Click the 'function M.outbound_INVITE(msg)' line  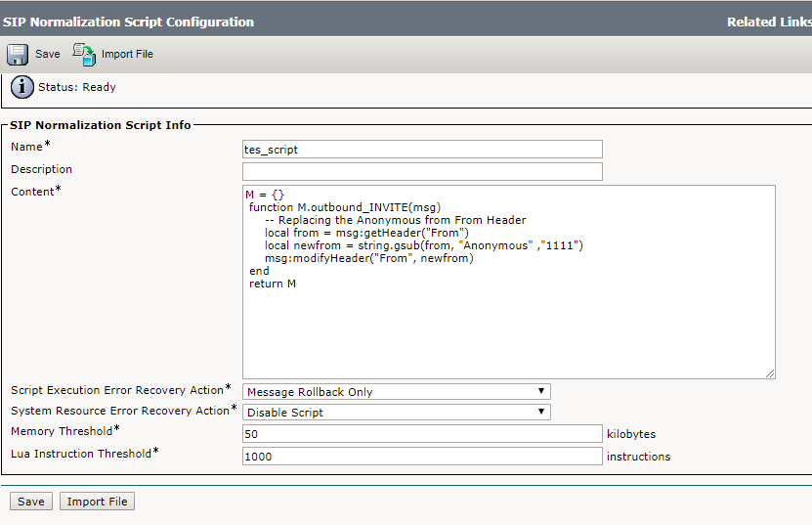tap(345, 207)
